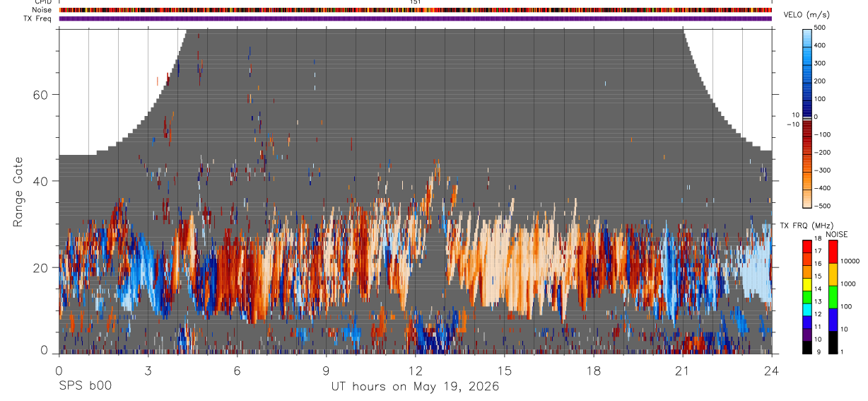
Task: Click the 'SPS b00' radar label
Action: pyautogui.click(x=85, y=386)
